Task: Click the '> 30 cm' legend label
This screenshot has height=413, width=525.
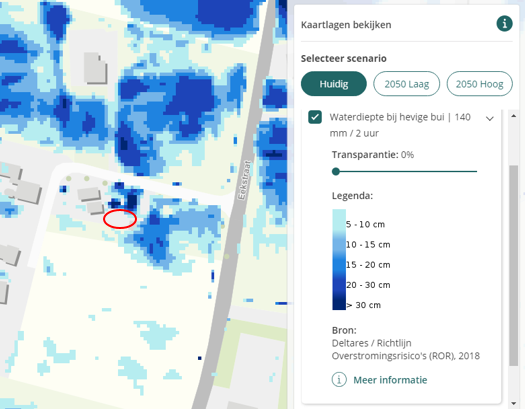Action: point(364,305)
